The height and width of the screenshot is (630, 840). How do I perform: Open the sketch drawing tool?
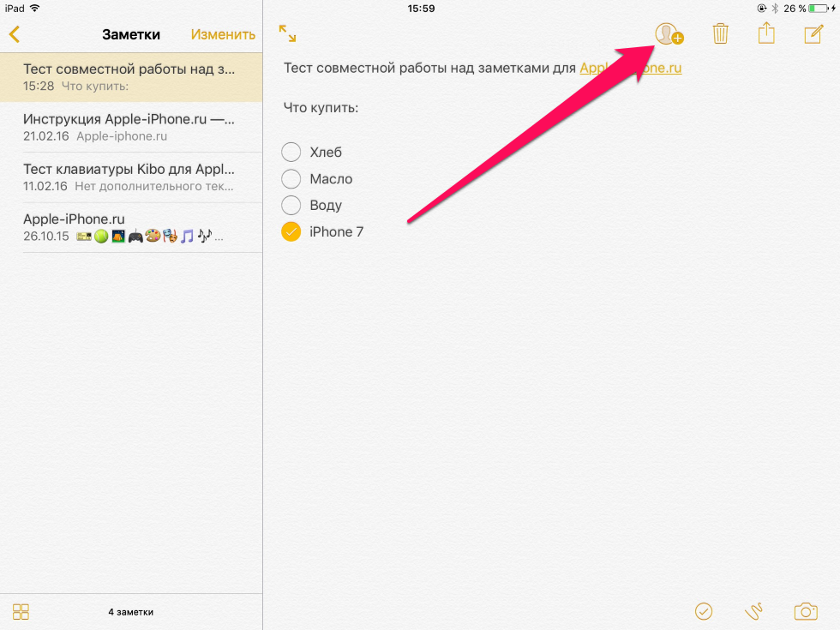pos(753,611)
